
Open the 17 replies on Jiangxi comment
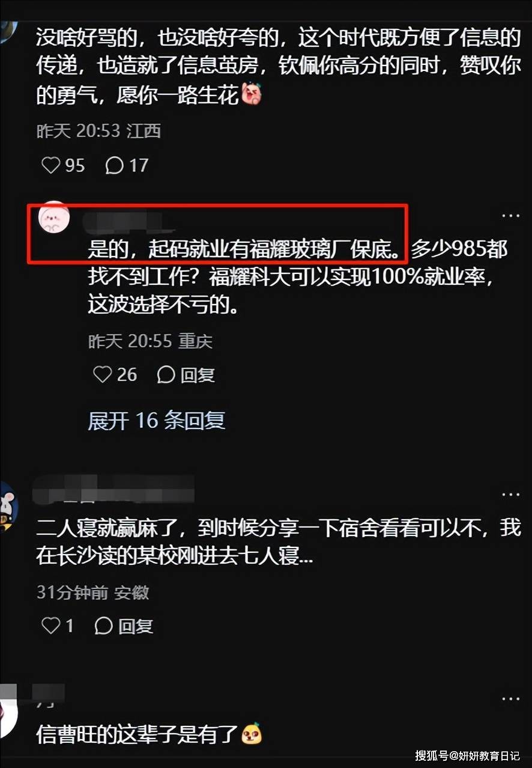coord(114,165)
